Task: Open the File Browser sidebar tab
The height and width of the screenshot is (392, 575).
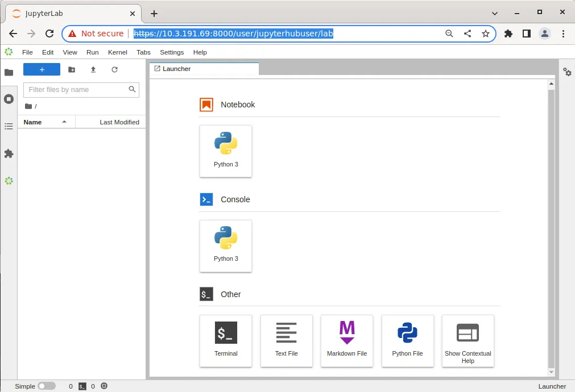Action: (9, 72)
